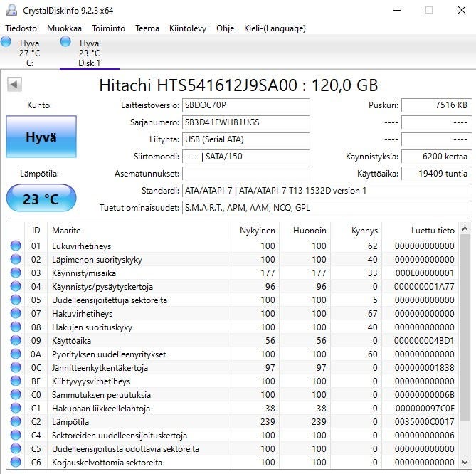Select the Käynnistymisaika attribute name

[84, 273]
